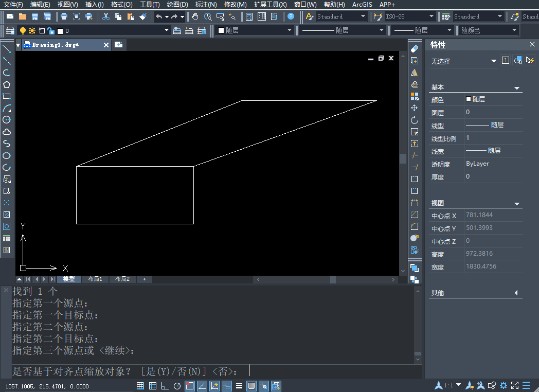This screenshot has height=392, width=539.
Task: Select the Table tool in draw toolbar
Action: pyautogui.click(x=7, y=238)
